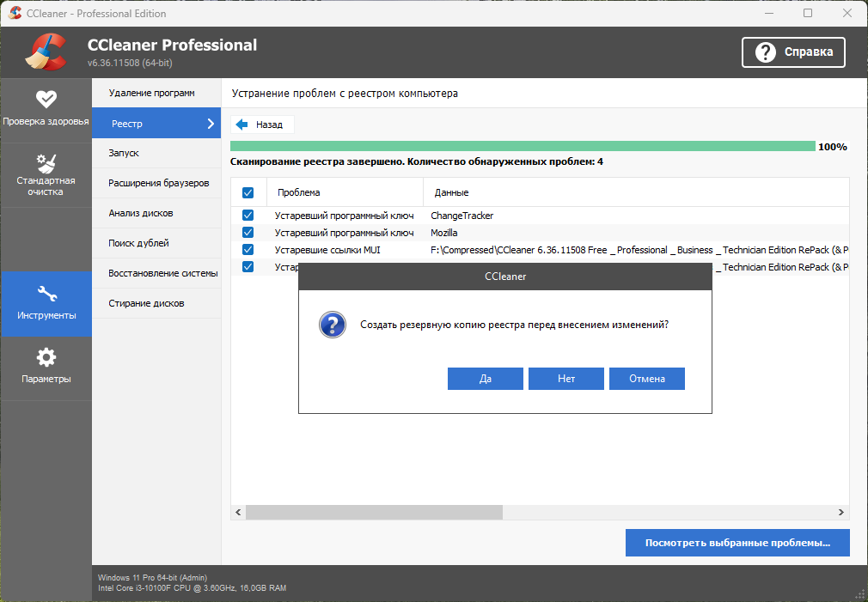Click Нет to skip registry backup
868x602 pixels.
(566, 379)
